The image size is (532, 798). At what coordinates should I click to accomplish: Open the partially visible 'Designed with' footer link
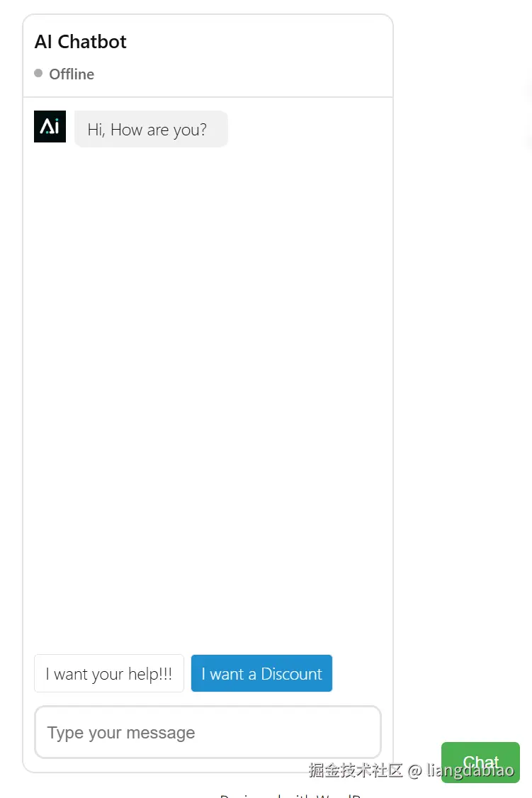290,795
